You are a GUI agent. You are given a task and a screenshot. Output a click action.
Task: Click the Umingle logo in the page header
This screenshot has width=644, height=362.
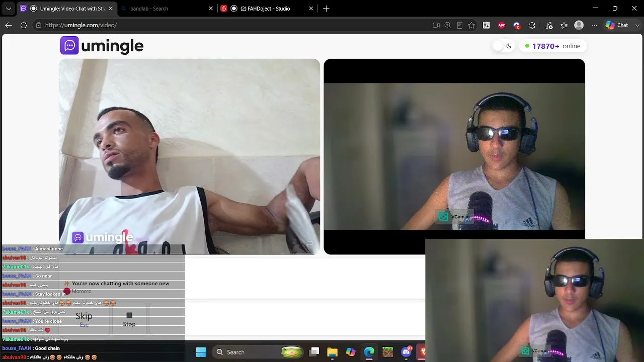102,46
